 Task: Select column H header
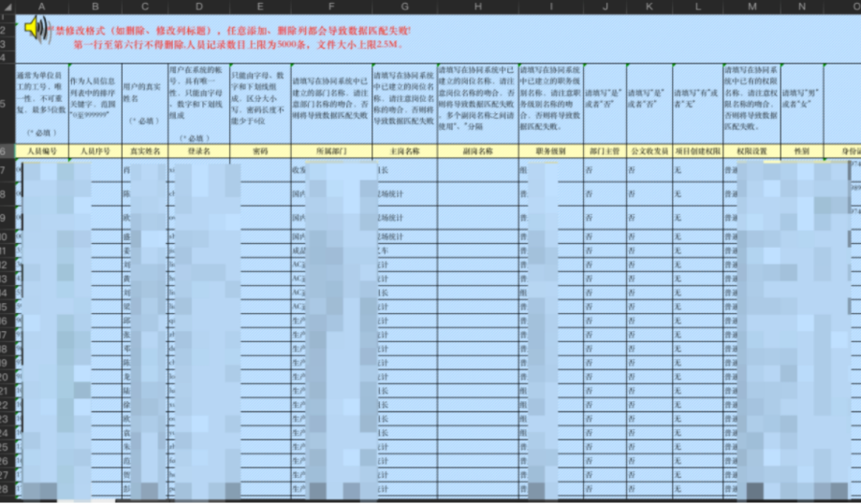point(477,7)
